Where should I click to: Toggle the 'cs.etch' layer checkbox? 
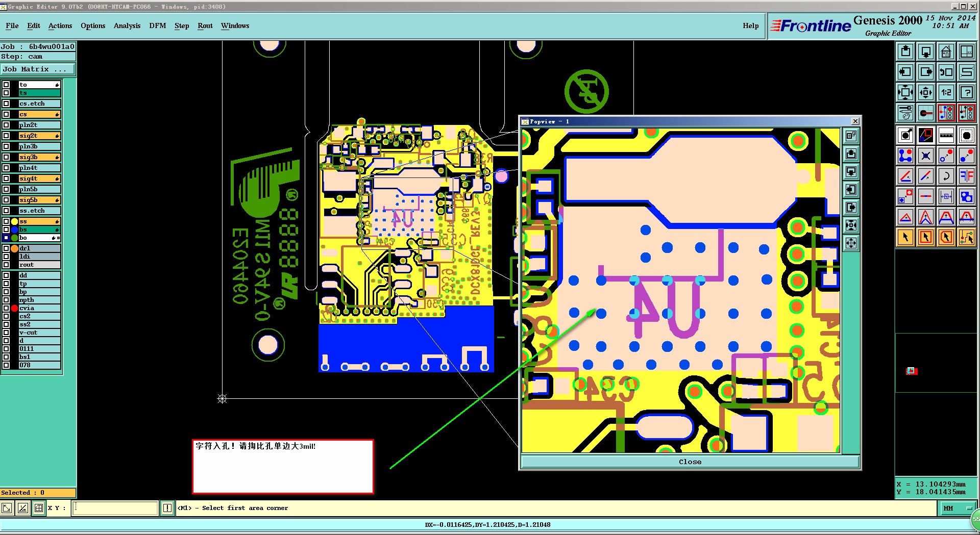tap(6, 104)
